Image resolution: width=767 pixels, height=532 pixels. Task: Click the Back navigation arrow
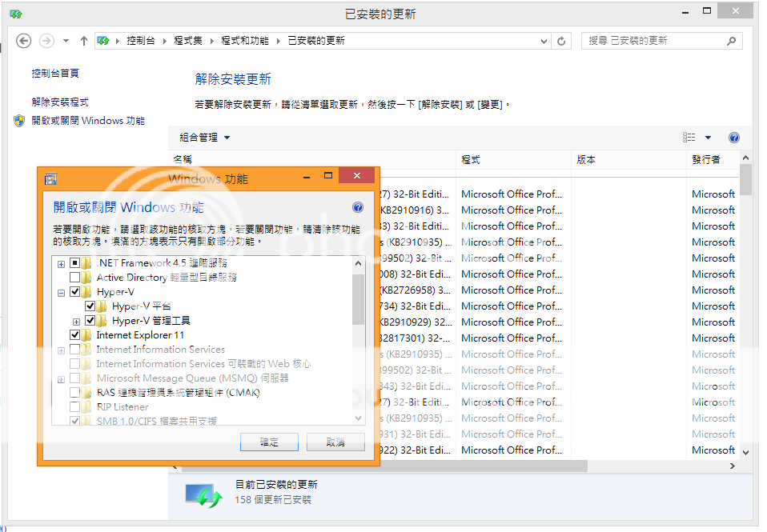pyautogui.click(x=23, y=41)
